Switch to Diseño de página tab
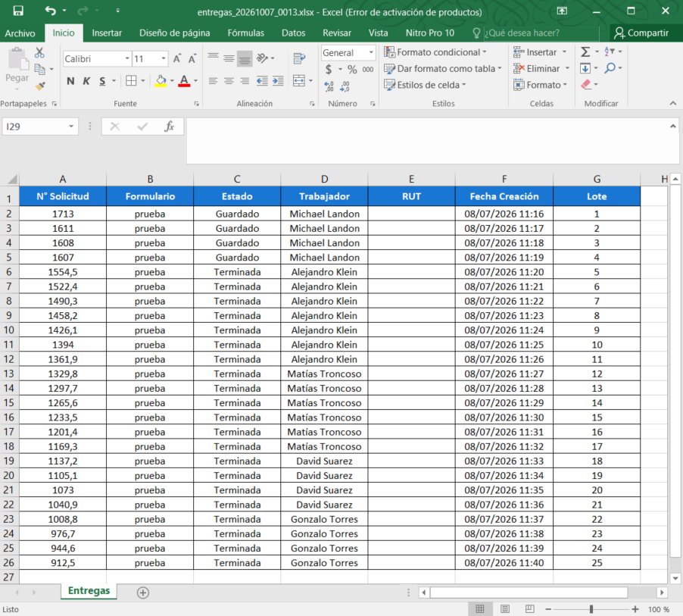 (175, 33)
